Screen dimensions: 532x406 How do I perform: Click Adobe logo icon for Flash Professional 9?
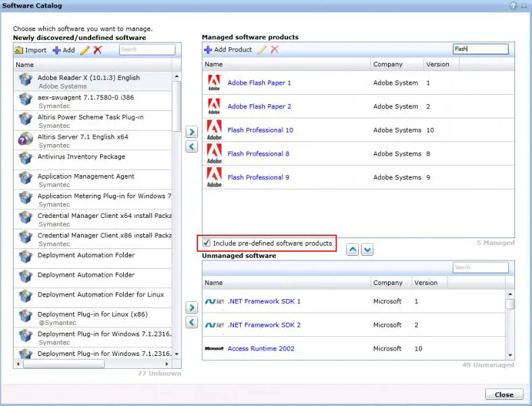click(x=214, y=177)
